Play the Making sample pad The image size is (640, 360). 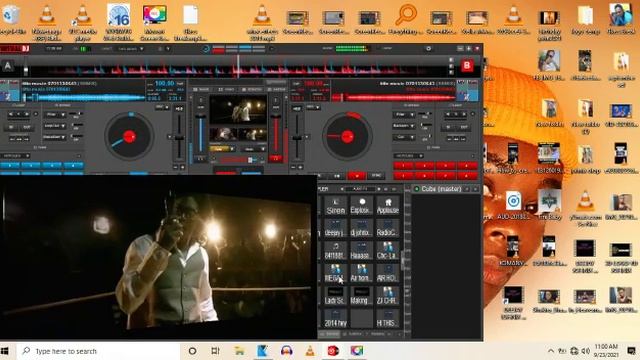point(361,296)
